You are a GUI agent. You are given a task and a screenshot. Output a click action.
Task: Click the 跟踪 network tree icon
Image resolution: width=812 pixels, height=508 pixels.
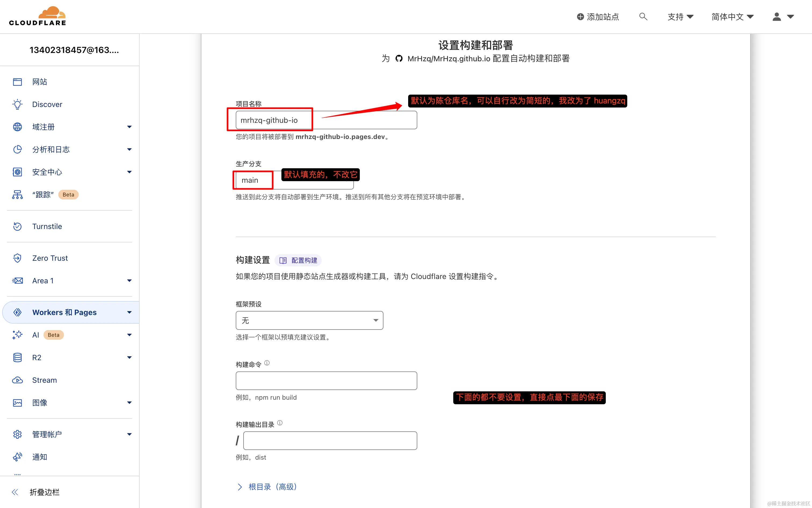17,195
